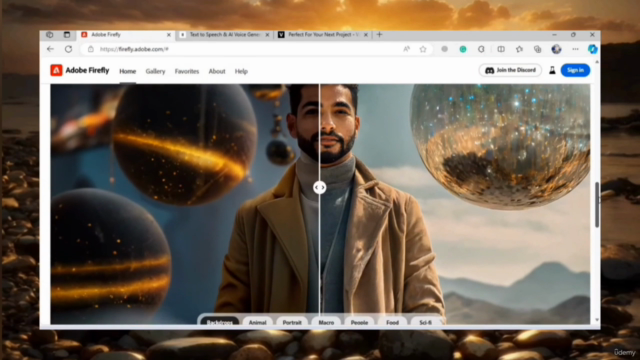Click the scrollbar up arrow
This screenshot has height=360, width=640.
coord(597,62)
